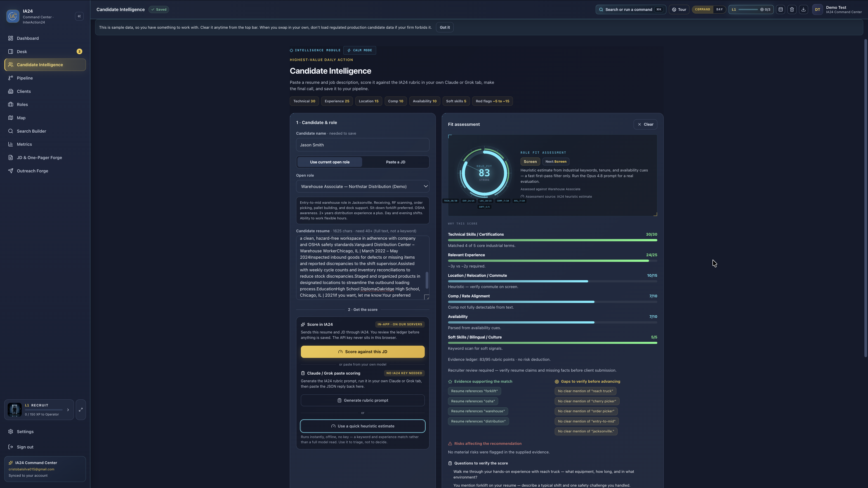Open JD & One-Pager Forge
The image size is (868, 488).
click(x=45, y=158)
